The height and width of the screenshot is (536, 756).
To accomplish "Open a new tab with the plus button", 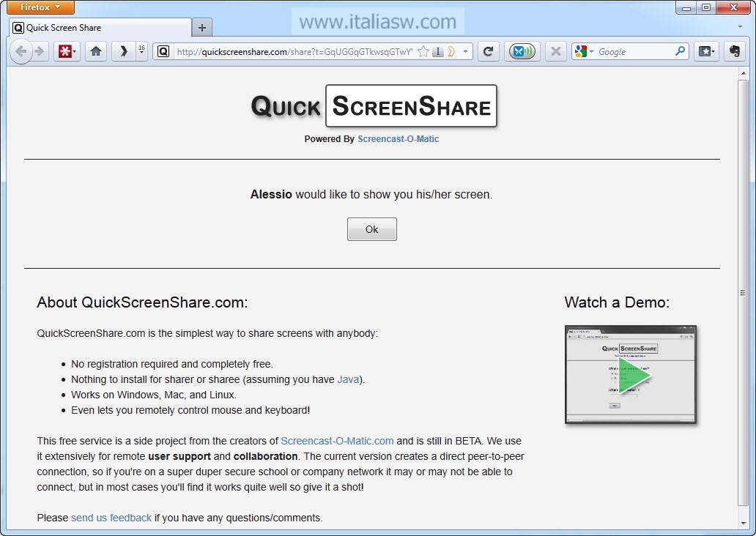I will [202, 28].
